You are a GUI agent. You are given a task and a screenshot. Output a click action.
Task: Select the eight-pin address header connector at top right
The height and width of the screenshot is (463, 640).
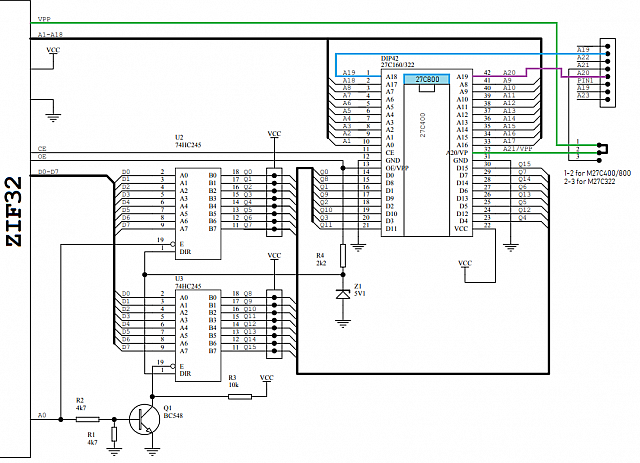pyautogui.click(x=607, y=73)
